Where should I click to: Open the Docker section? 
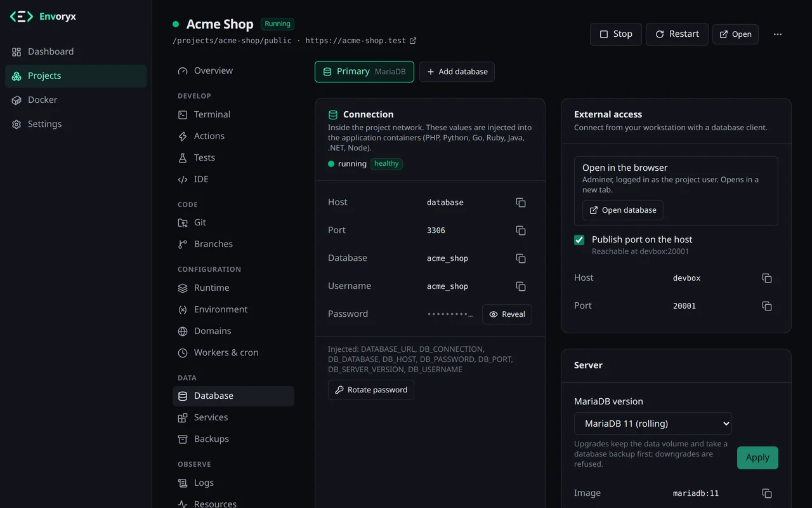coord(75,100)
